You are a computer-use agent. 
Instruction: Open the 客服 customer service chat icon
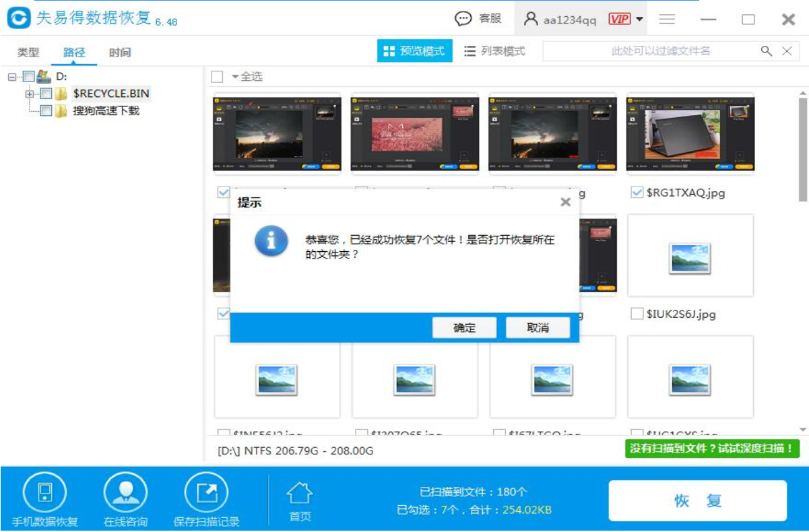pyautogui.click(x=463, y=19)
